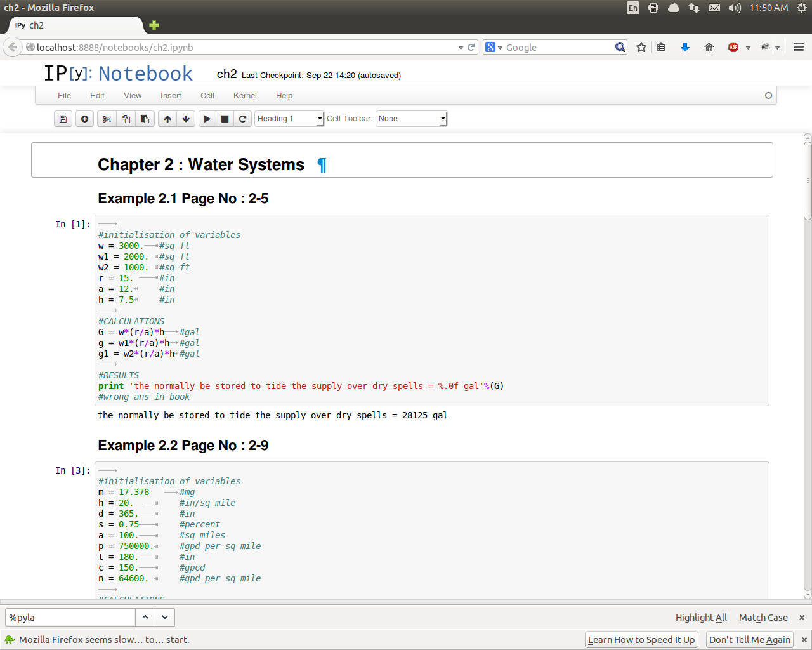The height and width of the screenshot is (650, 812).
Task: Restart the kernel with the refresh icon
Action: 242,119
